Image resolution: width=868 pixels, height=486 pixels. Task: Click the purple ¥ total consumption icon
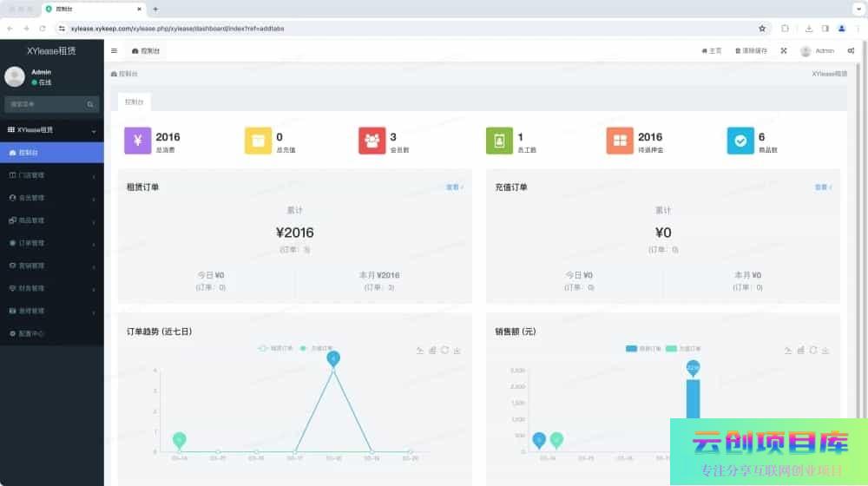coord(137,141)
